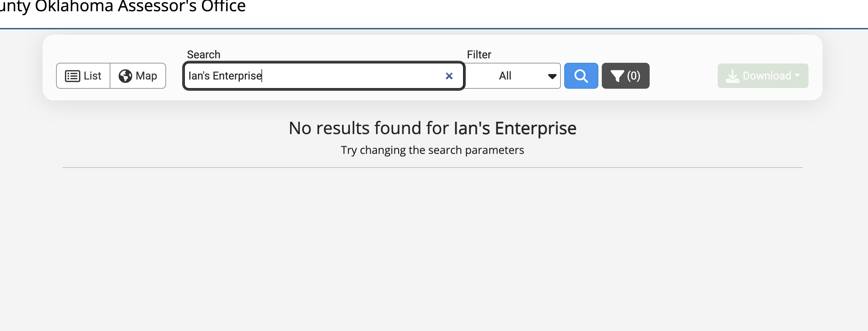Image resolution: width=868 pixels, height=331 pixels.
Task: Switch to the Map view tab
Action: [138, 76]
